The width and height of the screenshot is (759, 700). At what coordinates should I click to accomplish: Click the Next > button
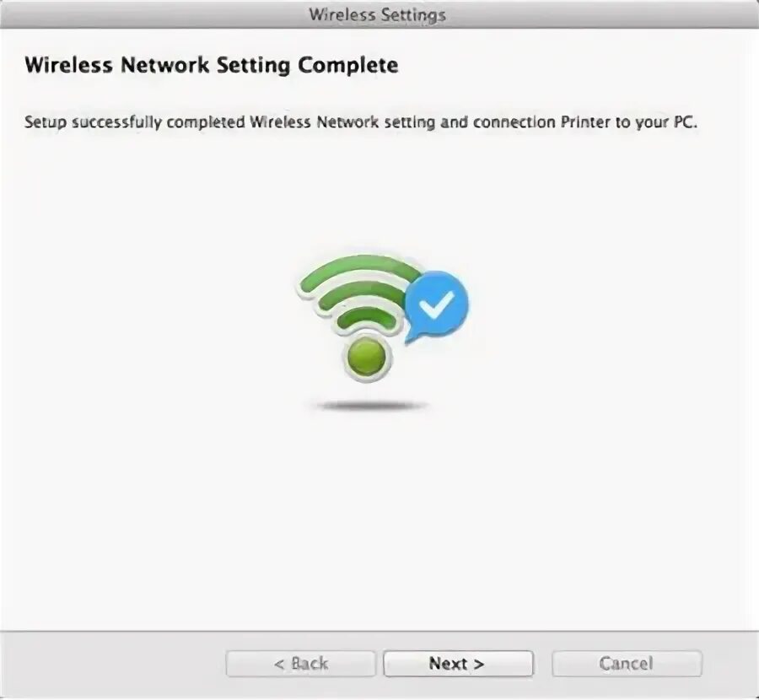point(458,663)
